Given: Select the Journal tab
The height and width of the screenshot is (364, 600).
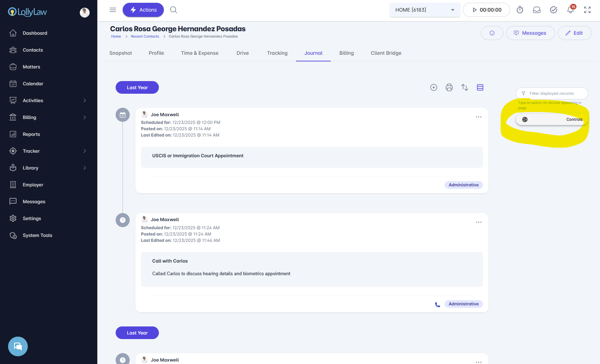Looking at the screenshot, I should pos(313,53).
